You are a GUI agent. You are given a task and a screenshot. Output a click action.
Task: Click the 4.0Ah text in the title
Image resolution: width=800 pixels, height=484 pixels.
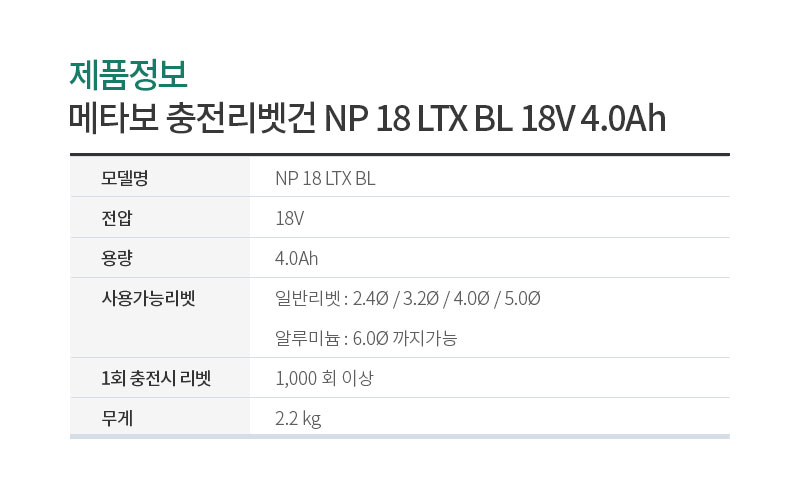[623, 119]
